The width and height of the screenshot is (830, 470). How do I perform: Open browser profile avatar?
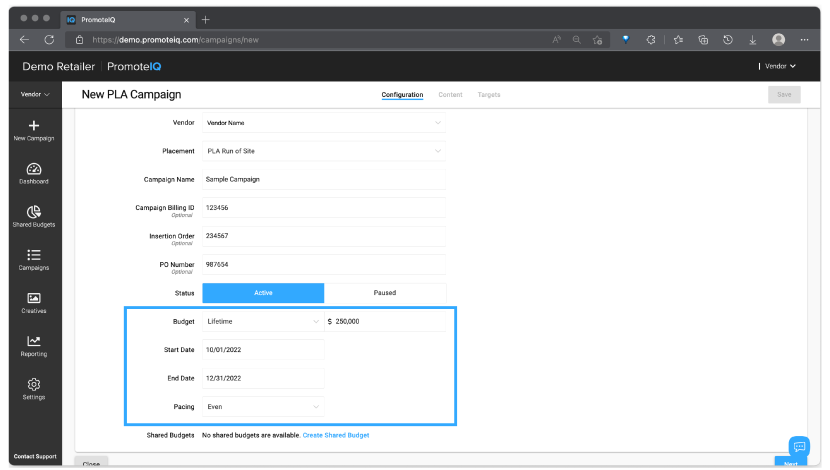pyautogui.click(x=779, y=40)
